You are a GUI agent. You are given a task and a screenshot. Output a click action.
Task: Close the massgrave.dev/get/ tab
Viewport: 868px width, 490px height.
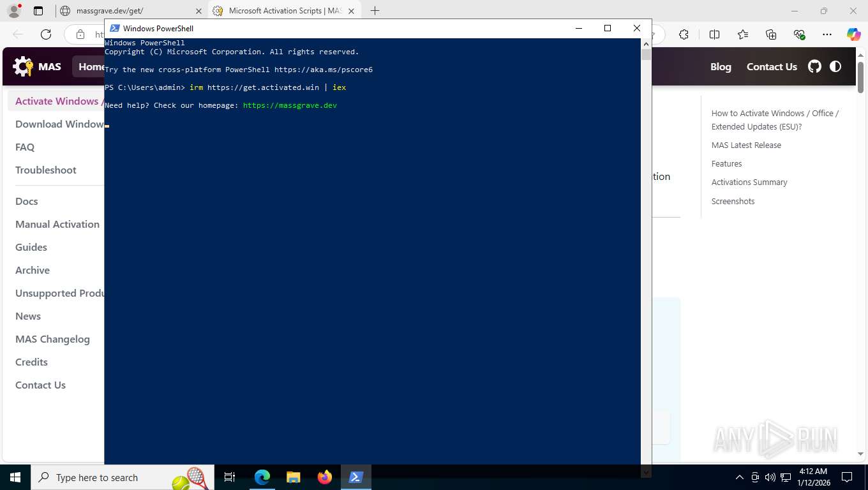(198, 11)
